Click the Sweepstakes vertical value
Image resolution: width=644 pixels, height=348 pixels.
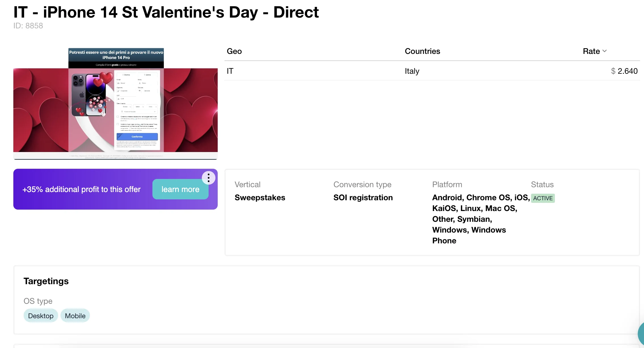[x=260, y=198]
